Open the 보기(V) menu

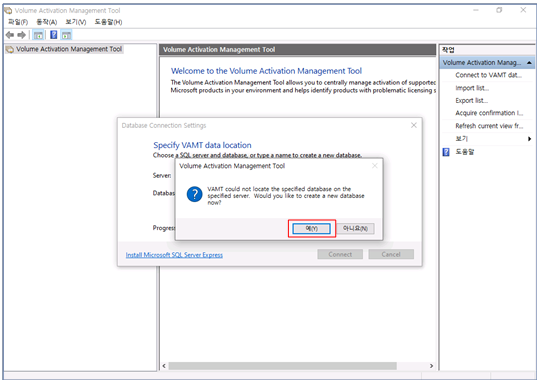(76, 22)
